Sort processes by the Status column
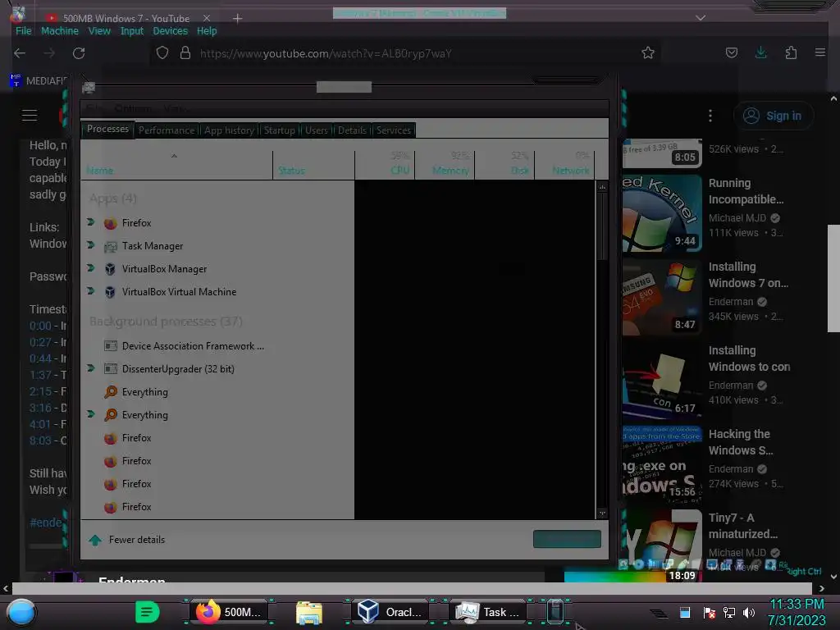 click(314, 164)
